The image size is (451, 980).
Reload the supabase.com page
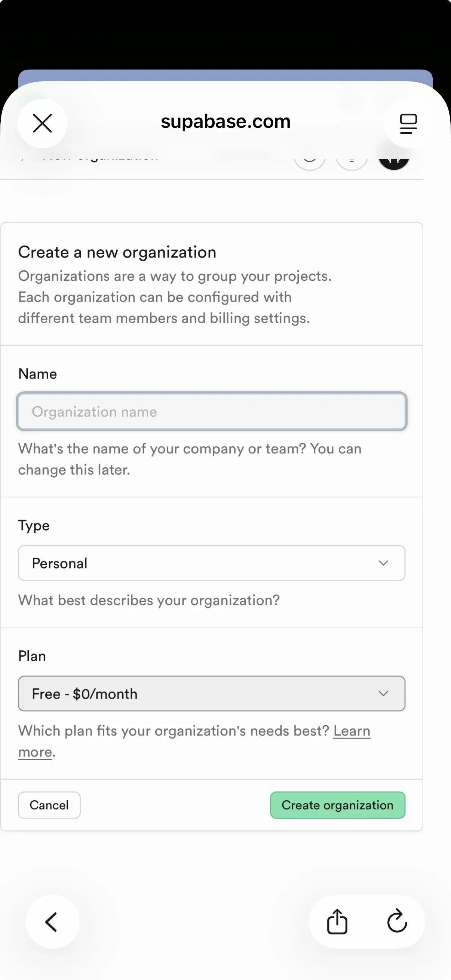coord(398,922)
